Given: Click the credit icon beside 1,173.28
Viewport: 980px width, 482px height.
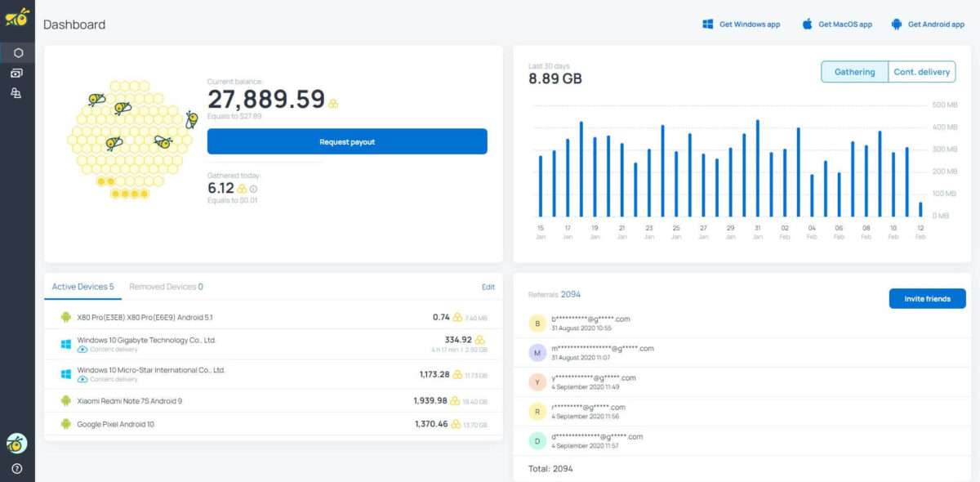Looking at the screenshot, I should [458, 375].
